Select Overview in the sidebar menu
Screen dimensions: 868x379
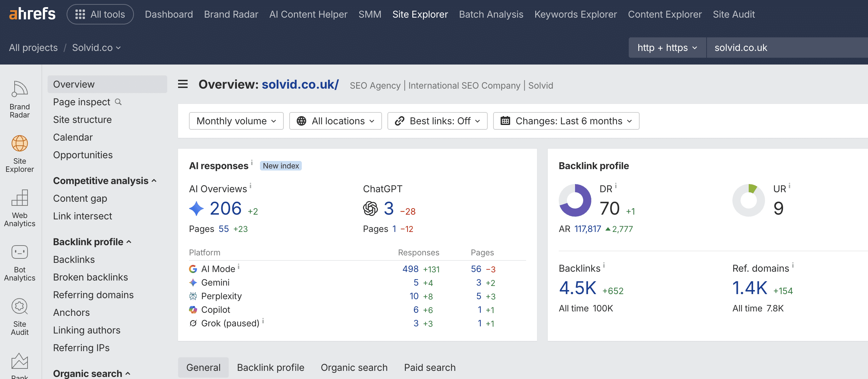click(x=107, y=84)
